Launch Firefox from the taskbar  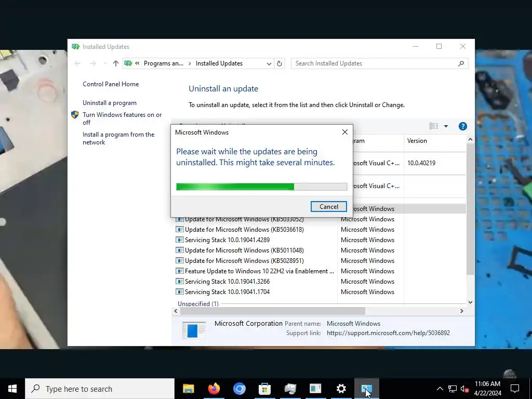point(214,389)
